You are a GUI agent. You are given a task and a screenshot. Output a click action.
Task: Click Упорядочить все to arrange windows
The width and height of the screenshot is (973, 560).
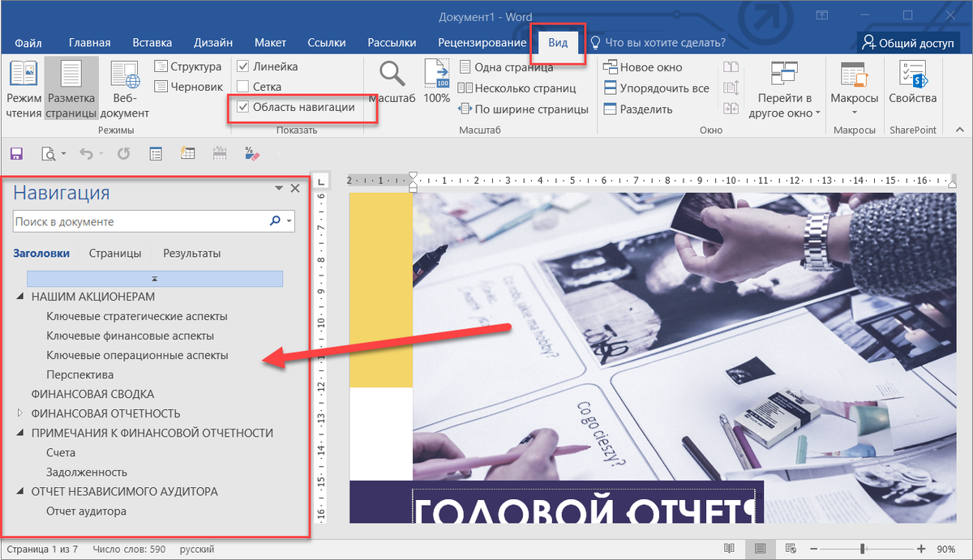coord(657,88)
